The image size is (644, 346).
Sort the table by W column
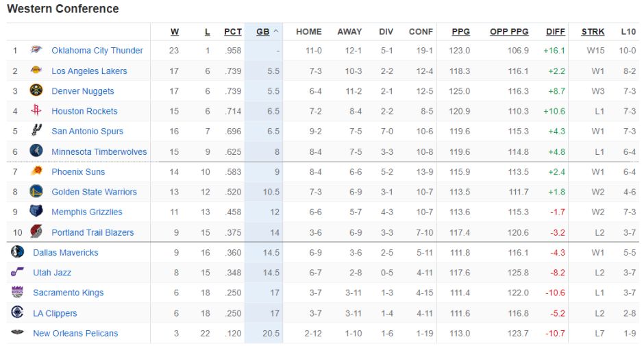(175, 32)
